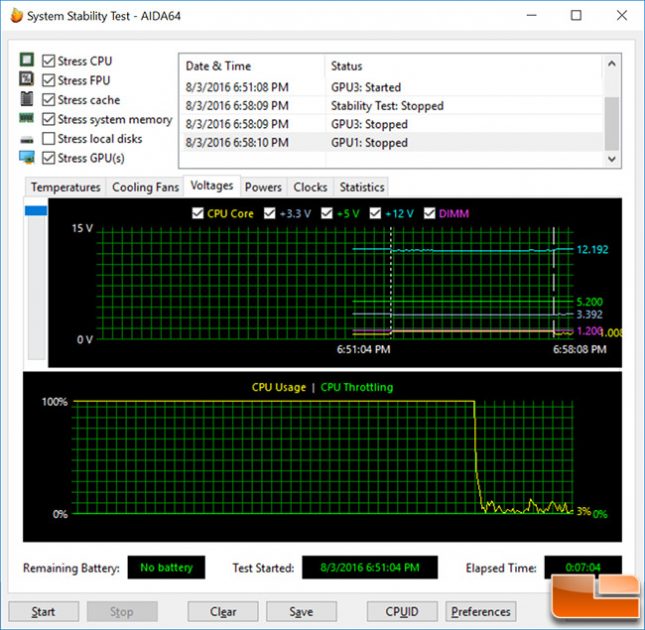Screen dimensions: 645x630
Task: Click the FPU icon beside Stress FPU
Action: [27, 79]
